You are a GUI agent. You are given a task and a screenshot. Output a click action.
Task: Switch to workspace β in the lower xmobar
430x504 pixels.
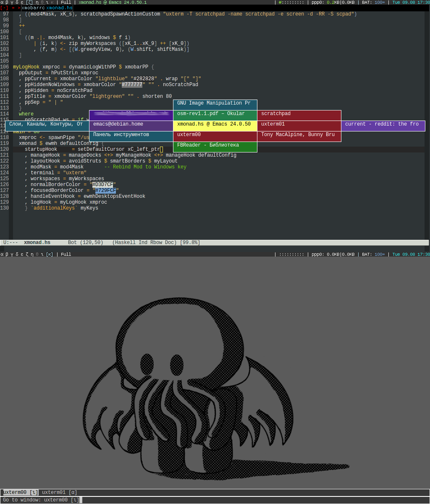[7, 254]
